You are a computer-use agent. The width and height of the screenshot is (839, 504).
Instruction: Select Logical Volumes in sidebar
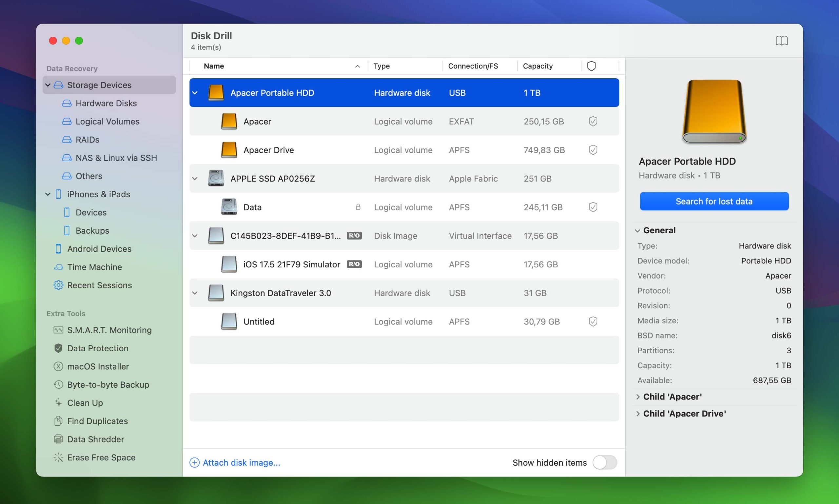(x=107, y=121)
